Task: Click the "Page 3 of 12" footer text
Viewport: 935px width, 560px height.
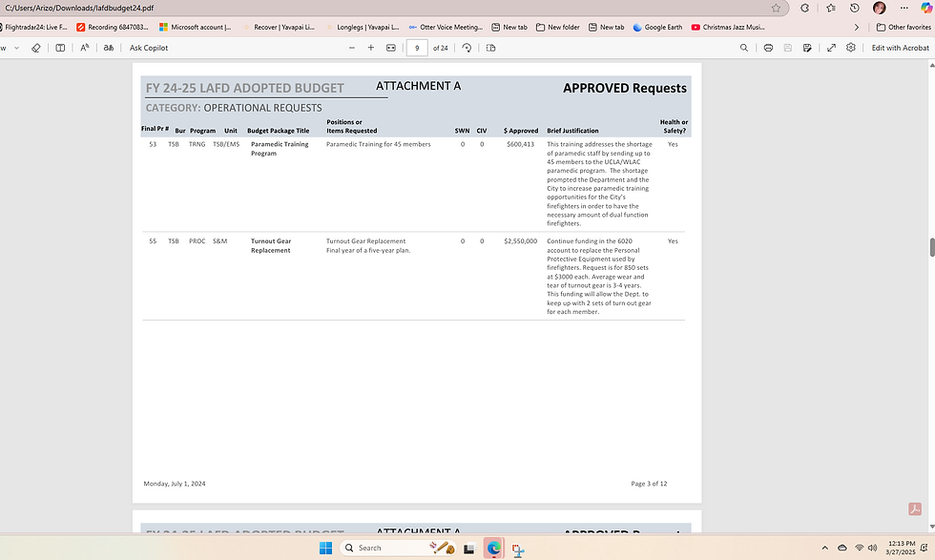Action: 649,484
